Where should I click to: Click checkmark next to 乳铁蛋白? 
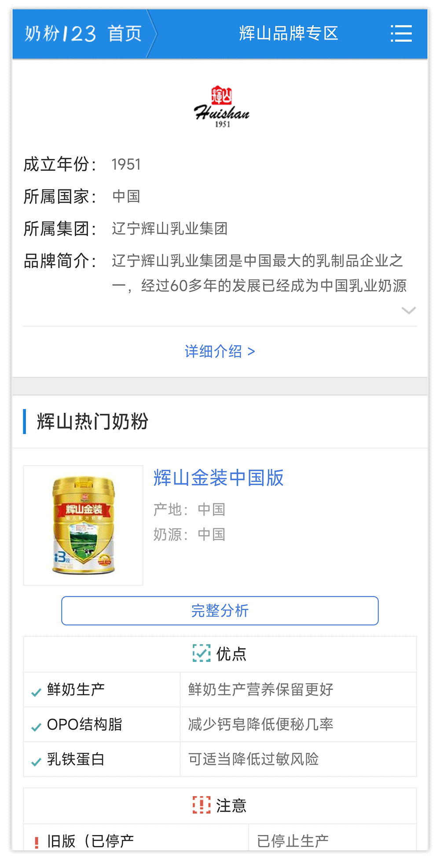pyautogui.click(x=37, y=762)
